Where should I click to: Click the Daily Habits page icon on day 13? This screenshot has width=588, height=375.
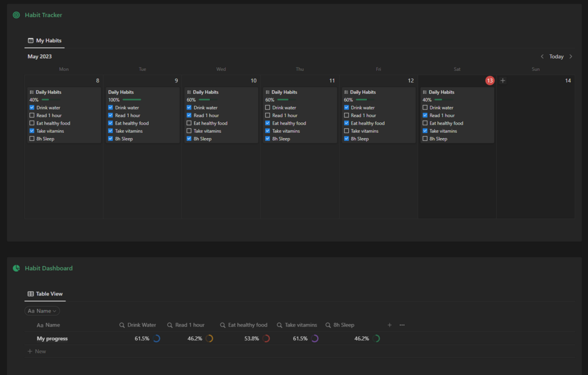(425, 92)
